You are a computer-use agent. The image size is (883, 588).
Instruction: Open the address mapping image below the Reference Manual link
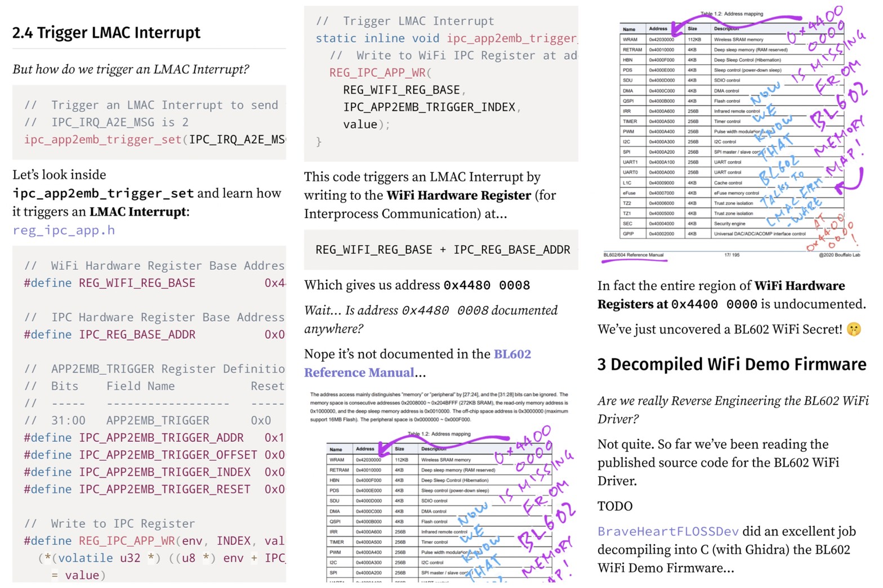pyautogui.click(x=440, y=495)
